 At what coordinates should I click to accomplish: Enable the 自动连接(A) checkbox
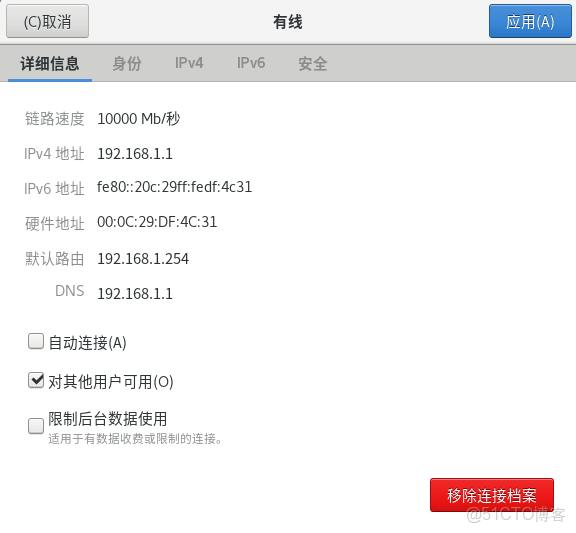click(36, 341)
